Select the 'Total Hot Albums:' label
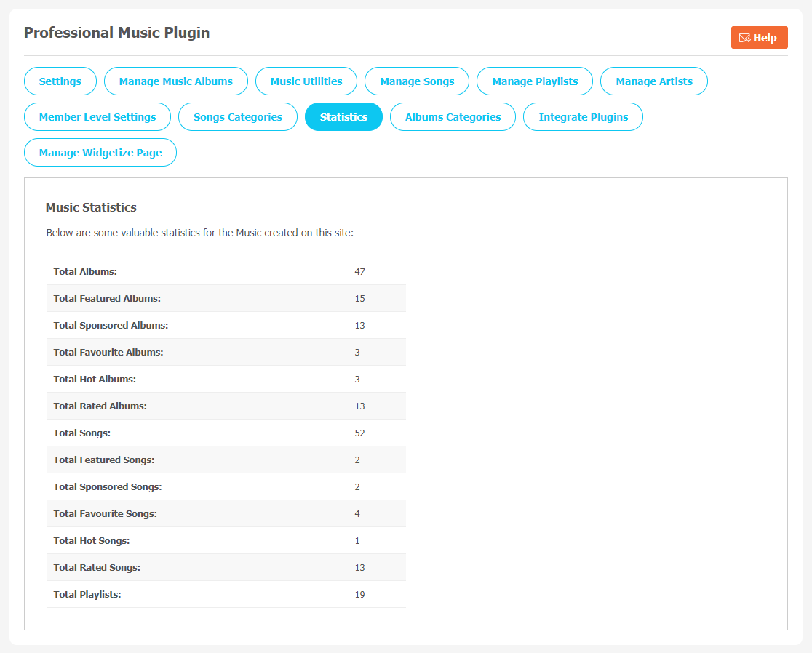The width and height of the screenshot is (812, 653). click(95, 380)
